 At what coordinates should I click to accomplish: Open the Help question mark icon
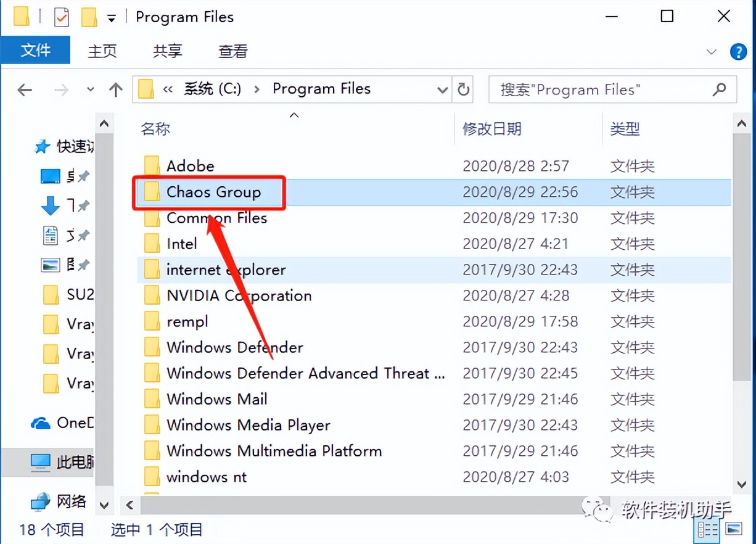pos(738,52)
